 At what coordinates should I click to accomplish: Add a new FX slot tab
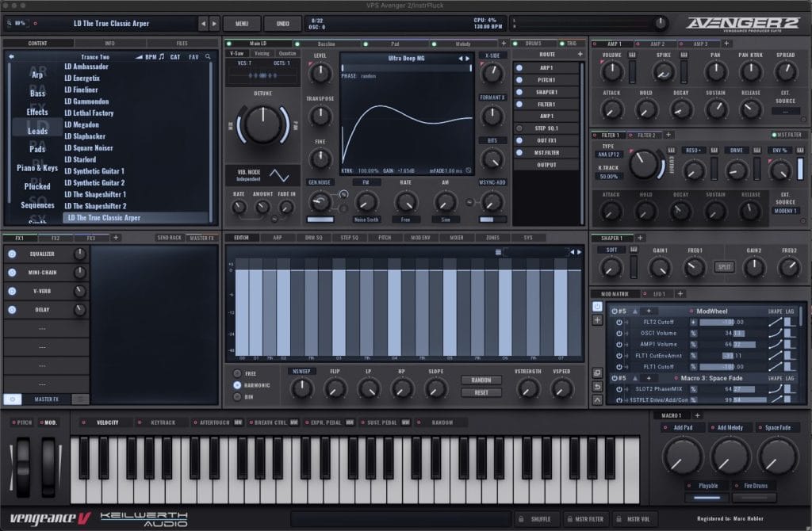[116, 237]
